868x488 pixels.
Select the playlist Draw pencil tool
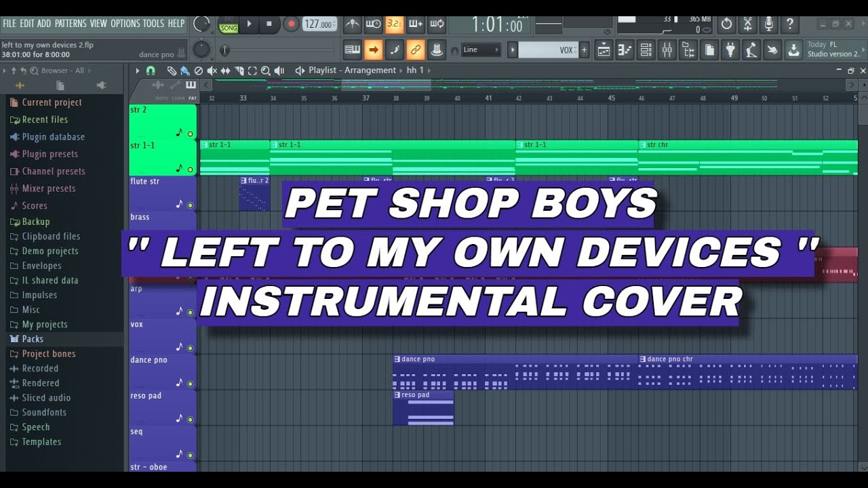point(172,70)
